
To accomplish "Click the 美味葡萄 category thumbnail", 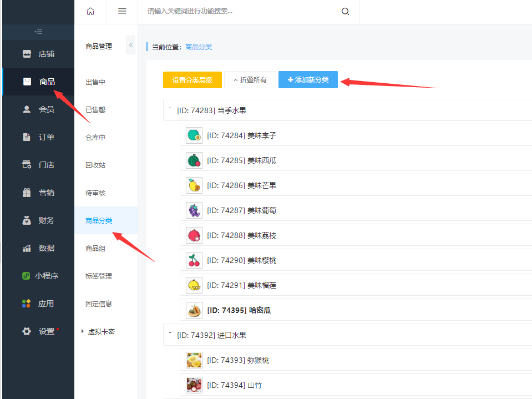I will point(194,210).
